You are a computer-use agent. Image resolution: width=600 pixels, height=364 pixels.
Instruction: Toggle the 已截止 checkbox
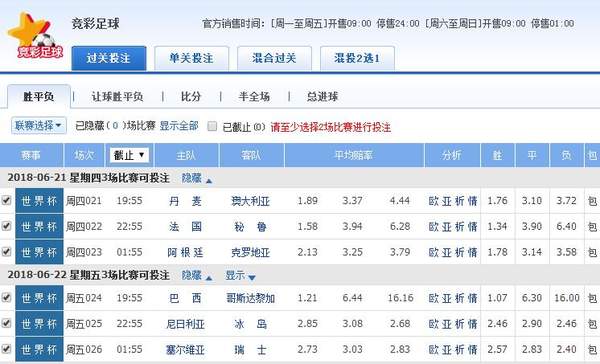pyautogui.click(x=212, y=126)
